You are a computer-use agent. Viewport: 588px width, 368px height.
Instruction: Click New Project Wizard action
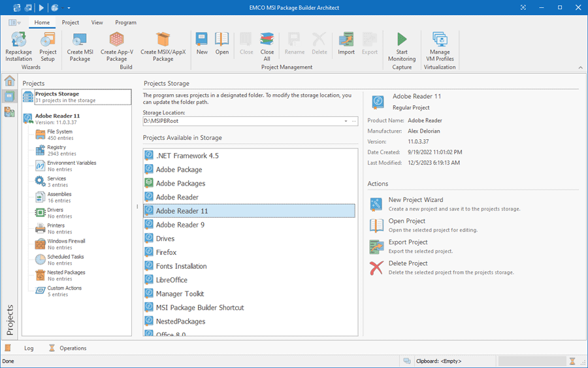[x=444, y=204]
